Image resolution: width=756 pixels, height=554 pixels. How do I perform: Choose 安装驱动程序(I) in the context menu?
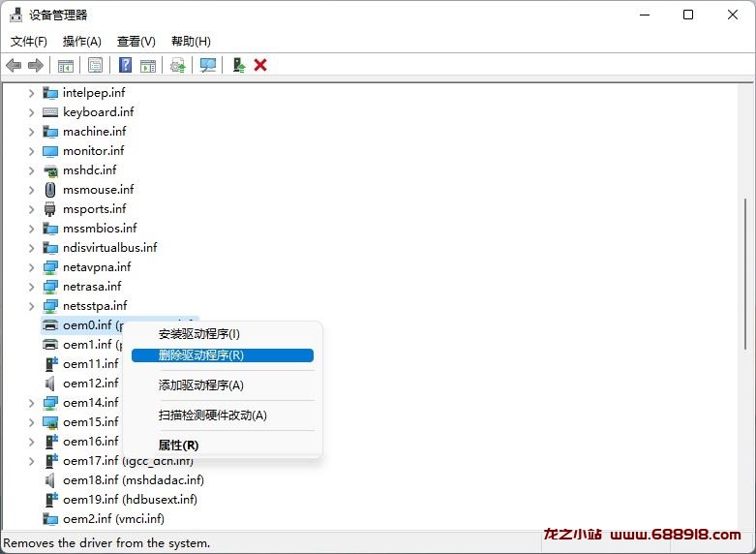point(199,334)
